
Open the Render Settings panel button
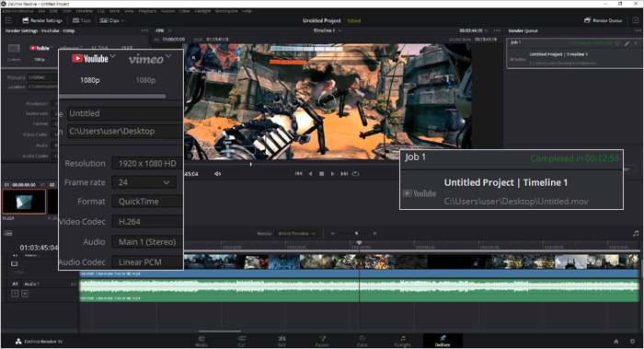pos(42,20)
